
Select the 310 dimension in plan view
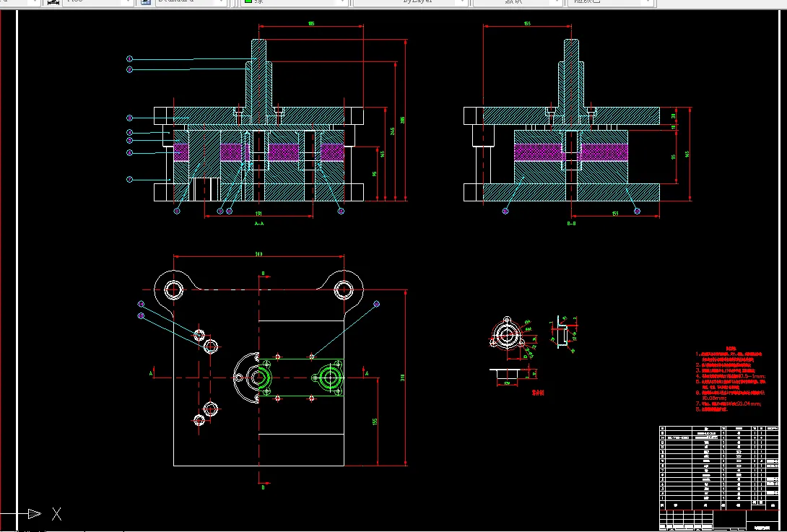click(x=403, y=378)
